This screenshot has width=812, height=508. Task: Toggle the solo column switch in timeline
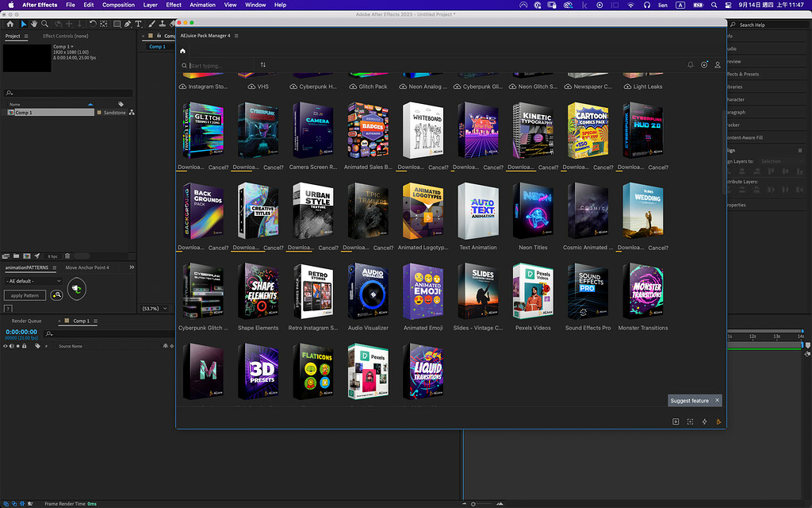pos(18,346)
